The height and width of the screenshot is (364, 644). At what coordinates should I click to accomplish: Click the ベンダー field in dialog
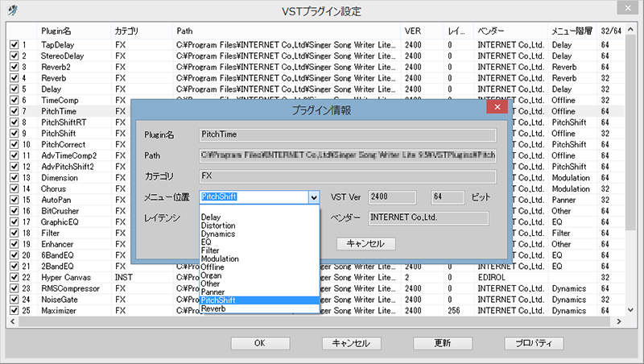[428, 217]
